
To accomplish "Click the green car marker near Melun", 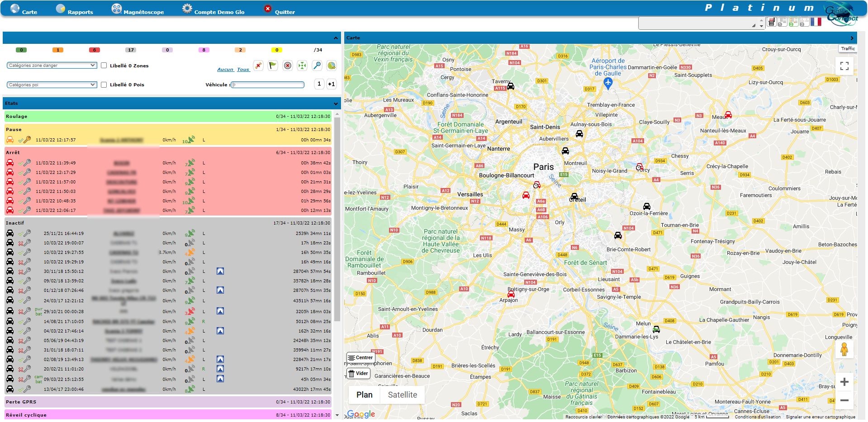I will pos(656,329).
